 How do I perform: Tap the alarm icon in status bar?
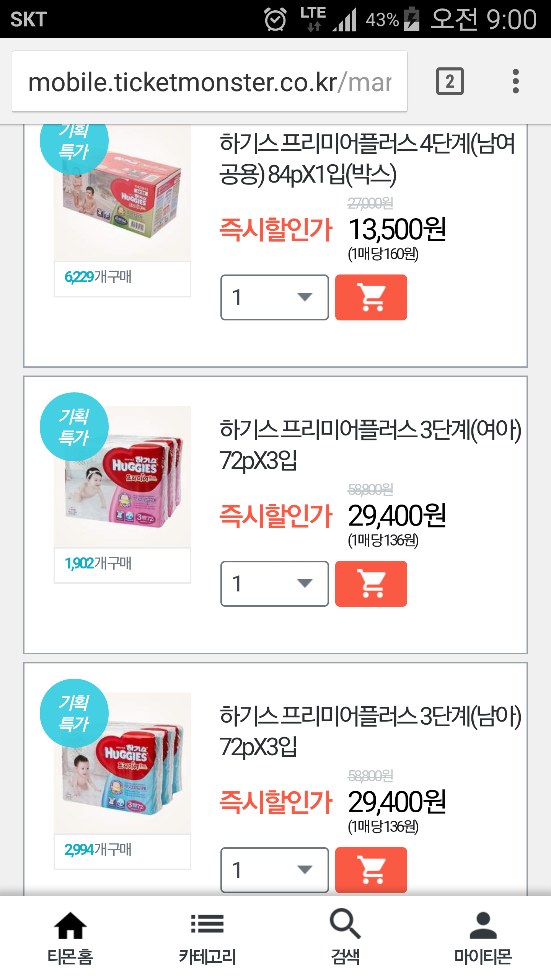275,19
